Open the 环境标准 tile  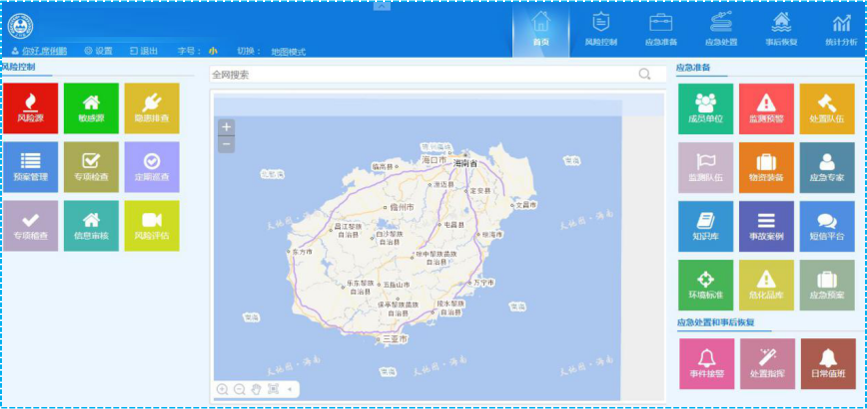(x=705, y=284)
